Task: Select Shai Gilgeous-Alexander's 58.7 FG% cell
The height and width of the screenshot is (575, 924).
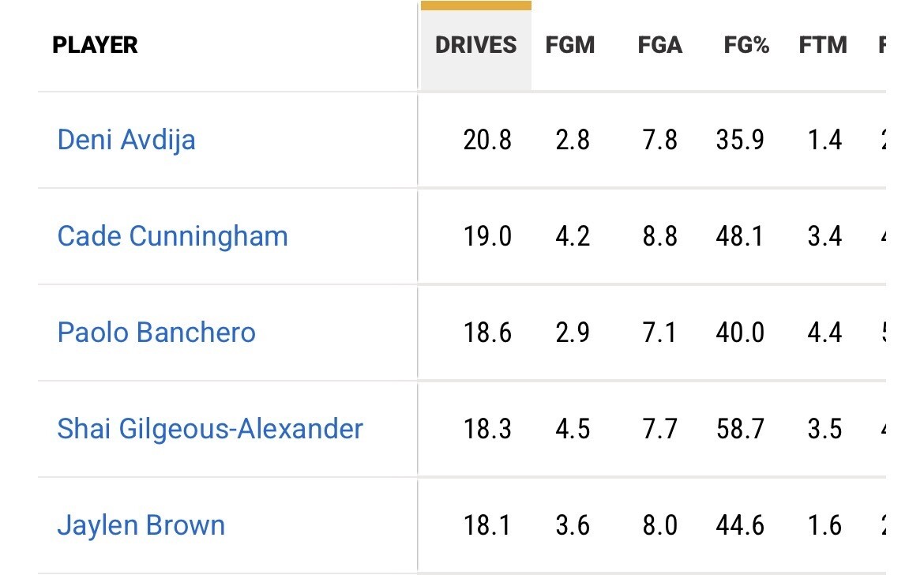Action: pos(740,429)
